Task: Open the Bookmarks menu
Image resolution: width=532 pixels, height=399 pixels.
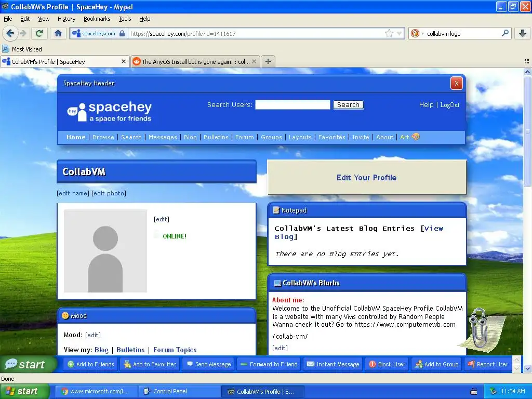Action: (x=97, y=19)
